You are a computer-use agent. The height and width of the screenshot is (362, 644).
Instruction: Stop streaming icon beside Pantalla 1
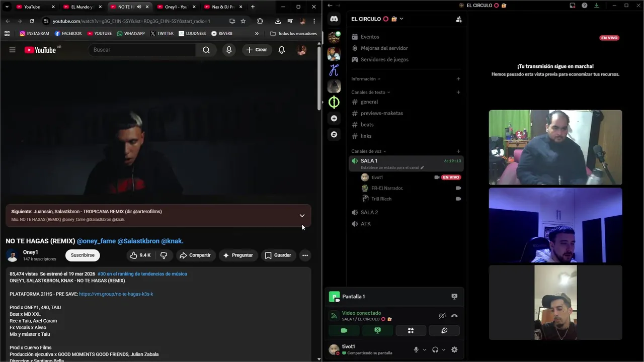coord(454,297)
